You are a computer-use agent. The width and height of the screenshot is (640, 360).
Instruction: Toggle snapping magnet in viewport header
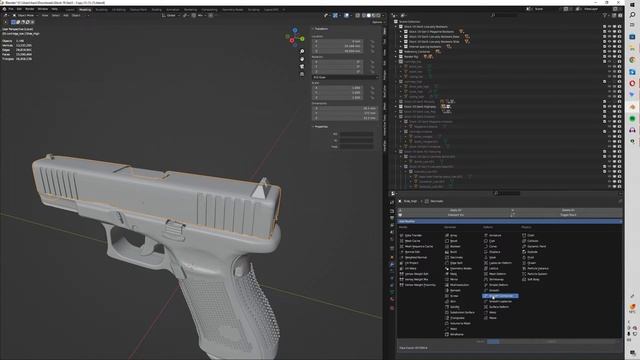194,16
